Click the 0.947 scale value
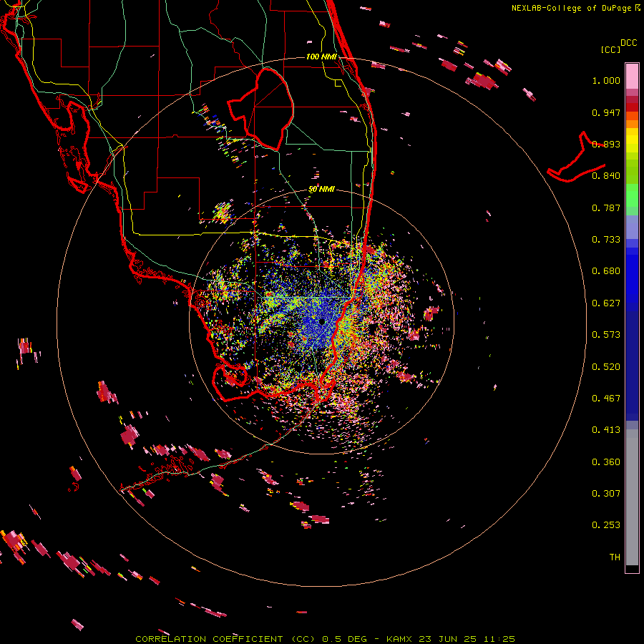Viewport: 644px width, 644px height. pos(606,112)
